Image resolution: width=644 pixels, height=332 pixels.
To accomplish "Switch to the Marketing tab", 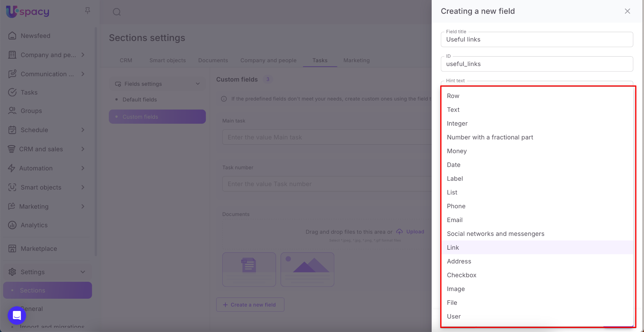I will point(356,60).
